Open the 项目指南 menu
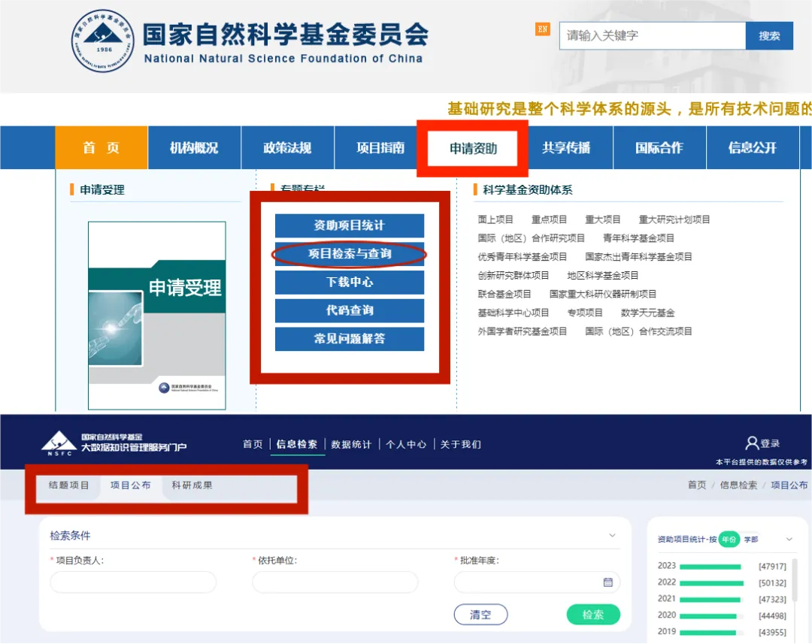The height and width of the screenshot is (644, 812). [380, 147]
